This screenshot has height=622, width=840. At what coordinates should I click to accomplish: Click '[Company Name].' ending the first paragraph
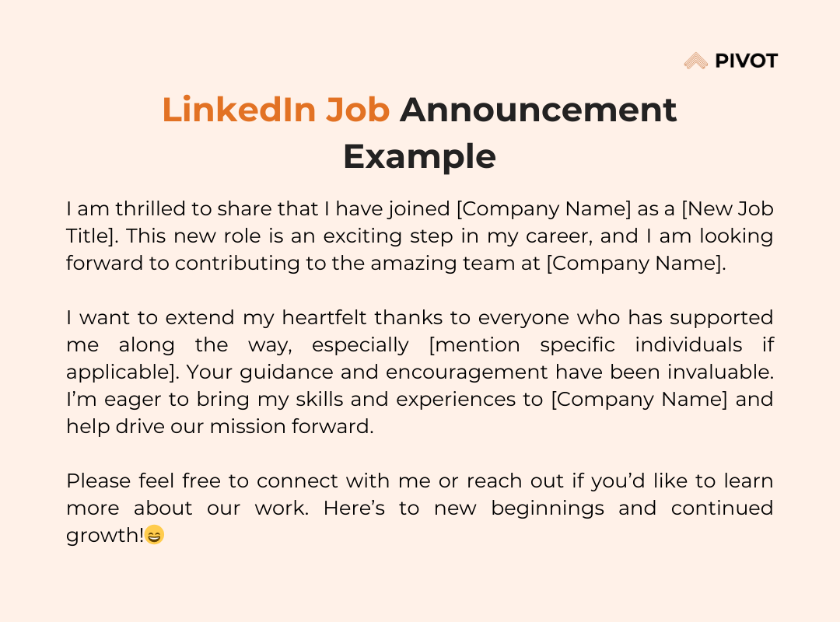pyautogui.click(x=636, y=263)
